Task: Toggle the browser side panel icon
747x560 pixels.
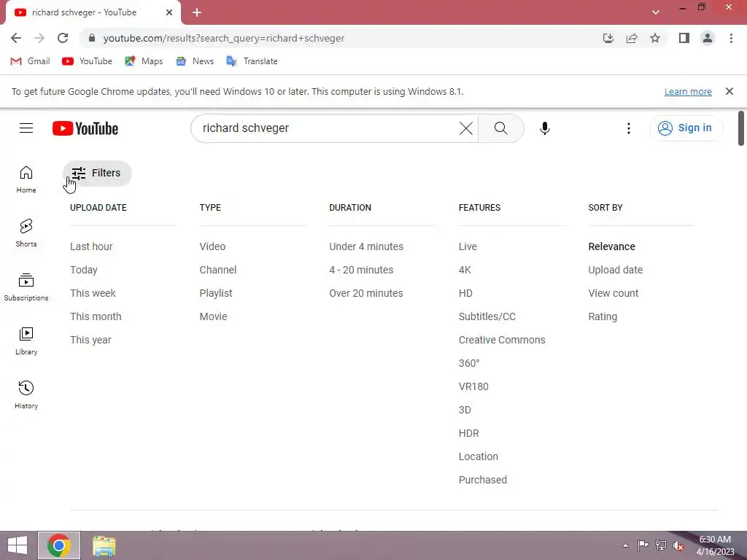Action: [x=684, y=38]
